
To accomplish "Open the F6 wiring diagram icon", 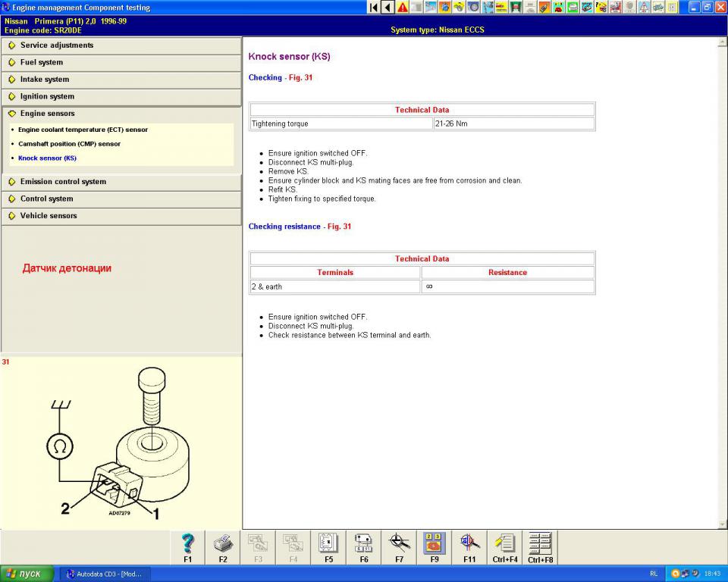I will click(x=364, y=548).
